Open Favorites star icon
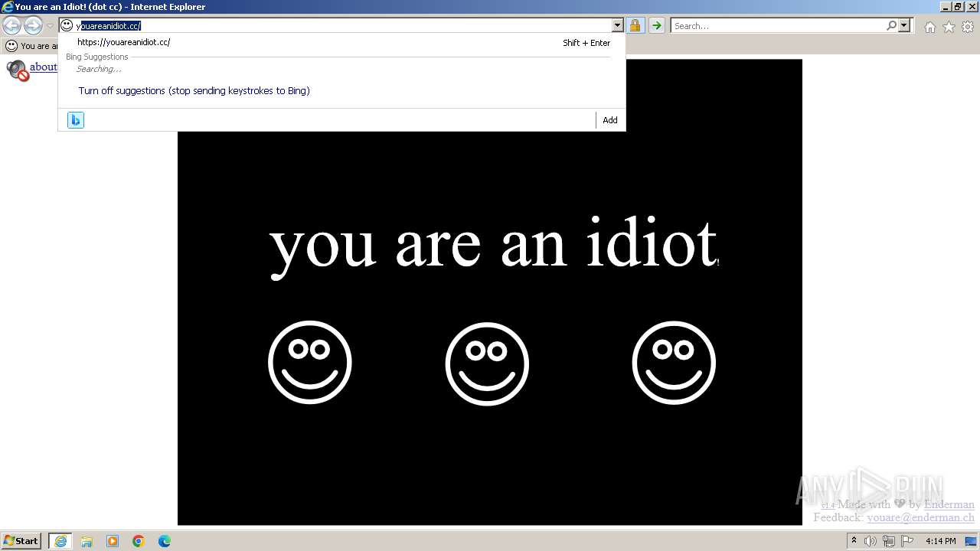Viewport: 980px width, 551px height. coord(949,27)
